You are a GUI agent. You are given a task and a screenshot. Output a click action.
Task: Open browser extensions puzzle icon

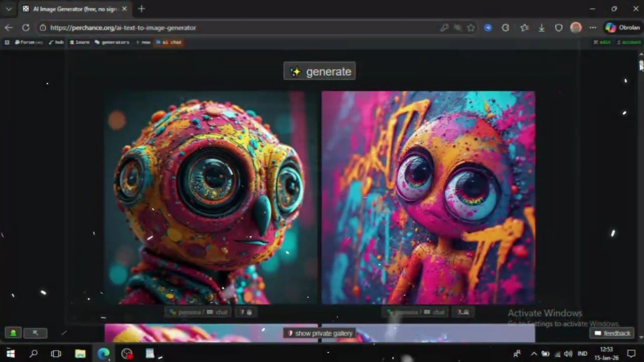(506, 28)
